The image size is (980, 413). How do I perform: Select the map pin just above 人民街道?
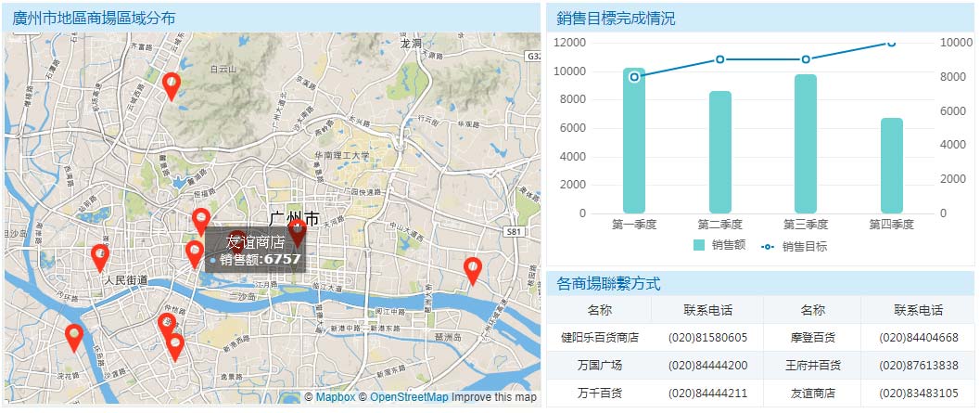(100, 258)
